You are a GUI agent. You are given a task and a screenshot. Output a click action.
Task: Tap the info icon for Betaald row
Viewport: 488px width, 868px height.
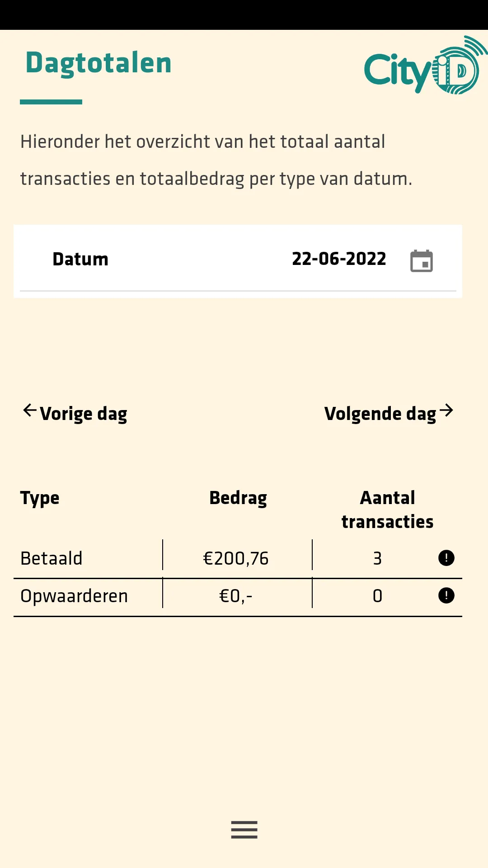pos(446,558)
